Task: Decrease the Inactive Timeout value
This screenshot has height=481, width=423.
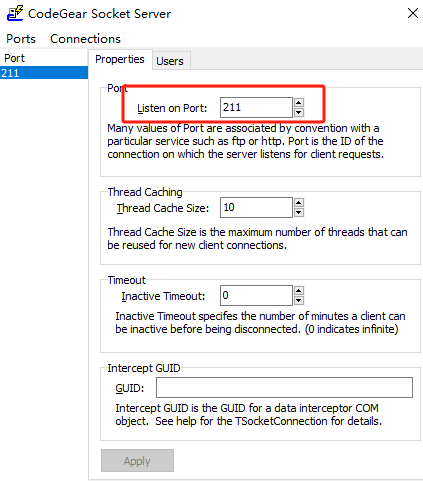Action: [299, 301]
